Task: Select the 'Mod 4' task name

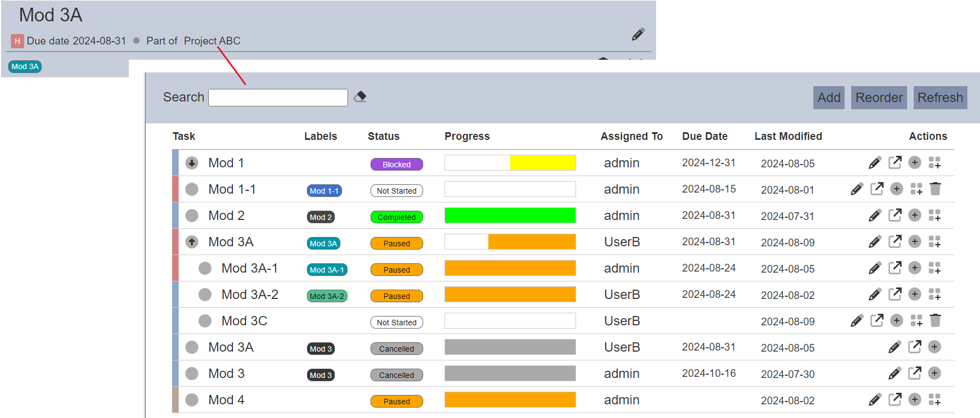Action: tap(226, 400)
